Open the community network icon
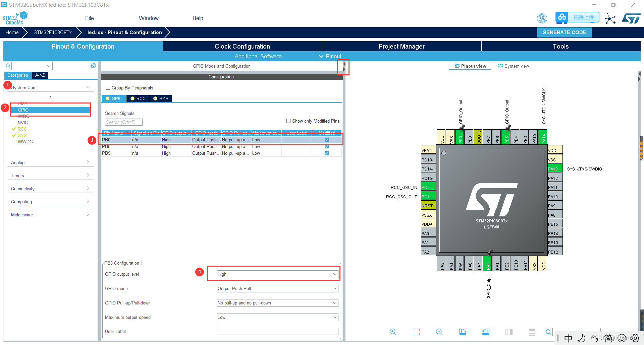Viewport: 644px width, 345px height. point(610,18)
